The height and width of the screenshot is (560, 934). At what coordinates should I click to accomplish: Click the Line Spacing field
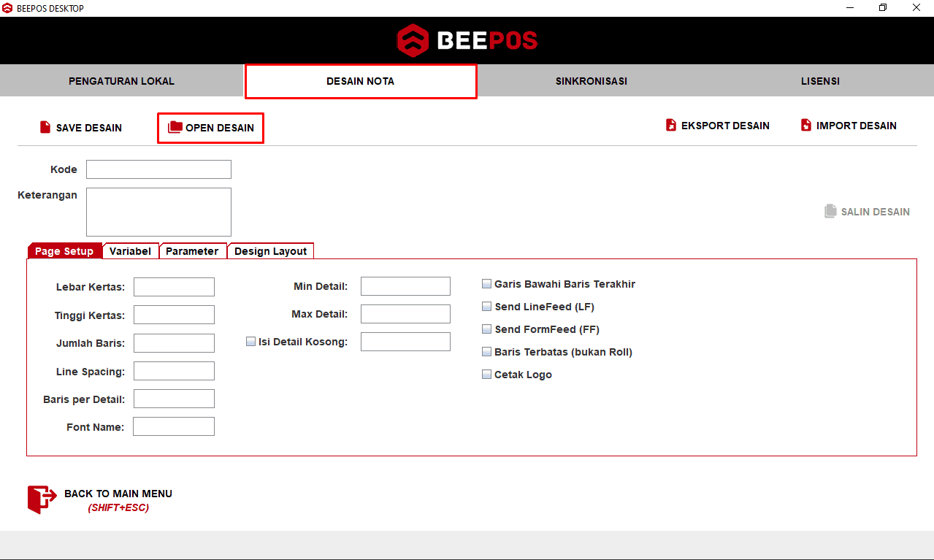point(174,371)
